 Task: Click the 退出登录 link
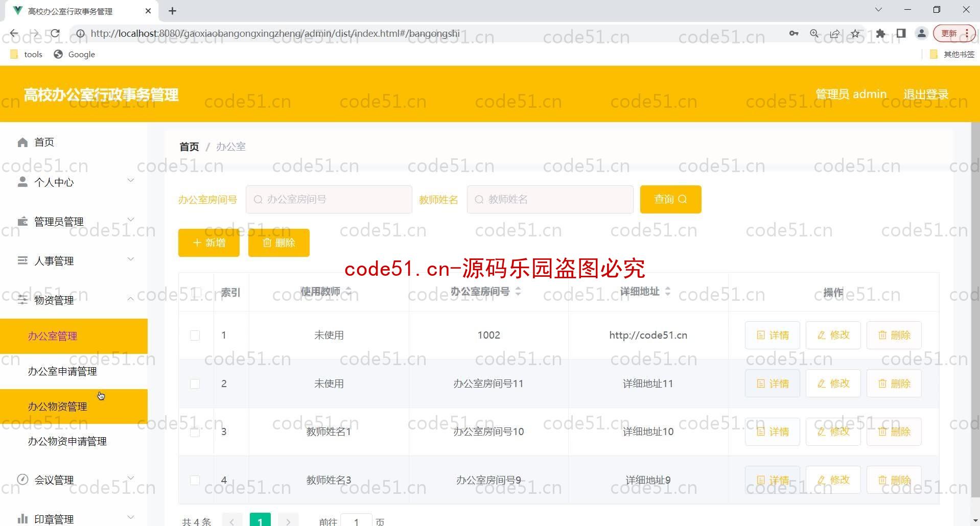point(926,94)
